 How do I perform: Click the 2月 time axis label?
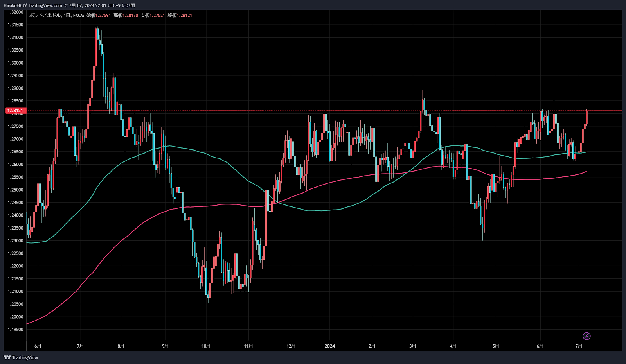click(x=372, y=346)
